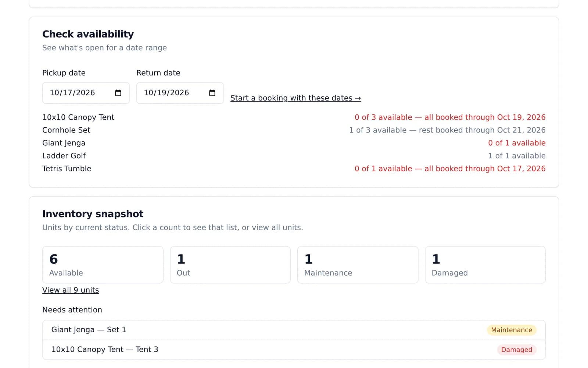This screenshot has height=368, width=588.
Task: Click '0 of 1 available — all booked through Oct 17, 2026'
Action: pos(450,169)
